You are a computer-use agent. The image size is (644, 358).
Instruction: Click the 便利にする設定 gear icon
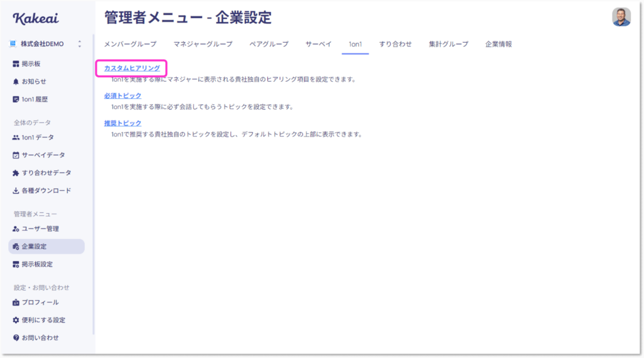pos(16,320)
